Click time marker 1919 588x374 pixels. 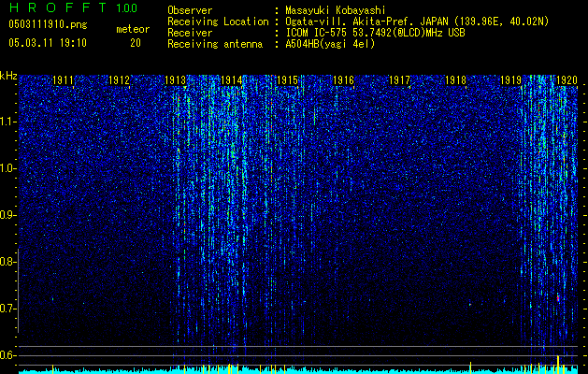(x=511, y=79)
